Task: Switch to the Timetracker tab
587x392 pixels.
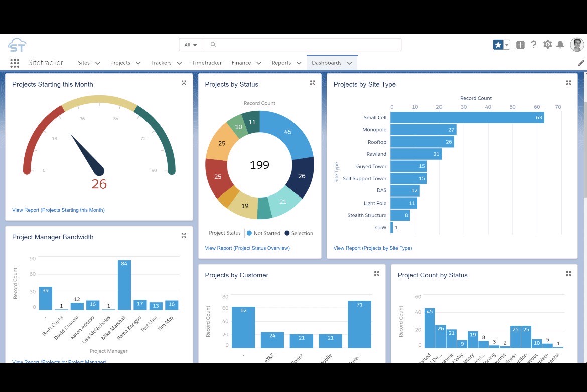Action: tap(207, 63)
